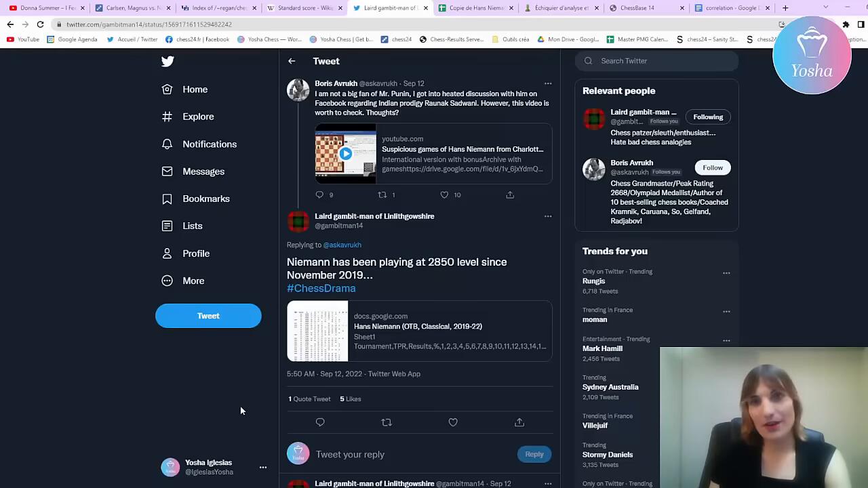Reply to main tweet via comment bubble icon

[x=320, y=422]
